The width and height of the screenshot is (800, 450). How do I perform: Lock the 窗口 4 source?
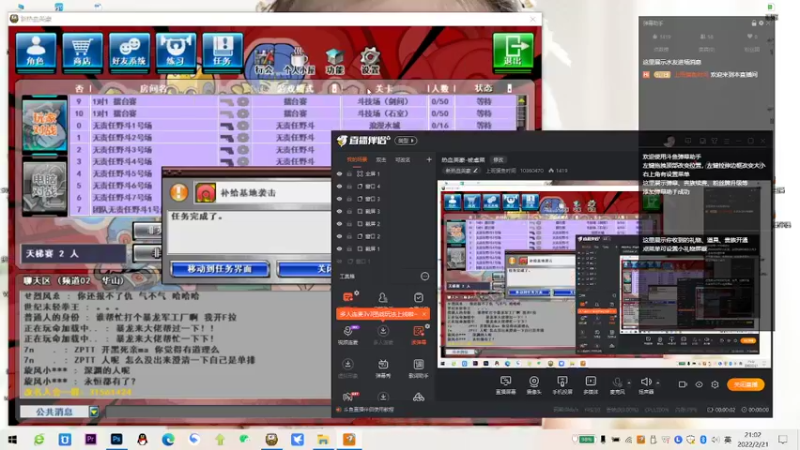(x=349, y=187)
